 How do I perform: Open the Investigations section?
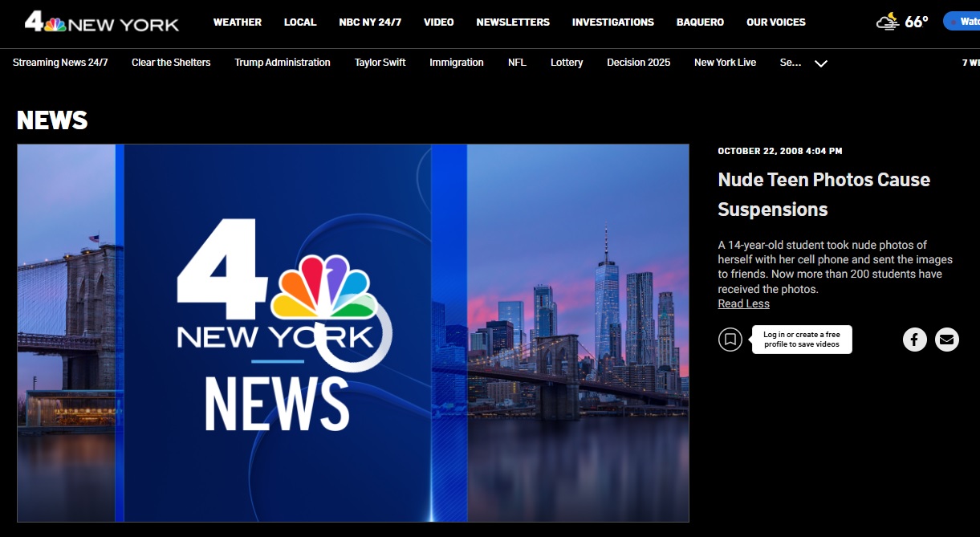(x=613, y=22)
